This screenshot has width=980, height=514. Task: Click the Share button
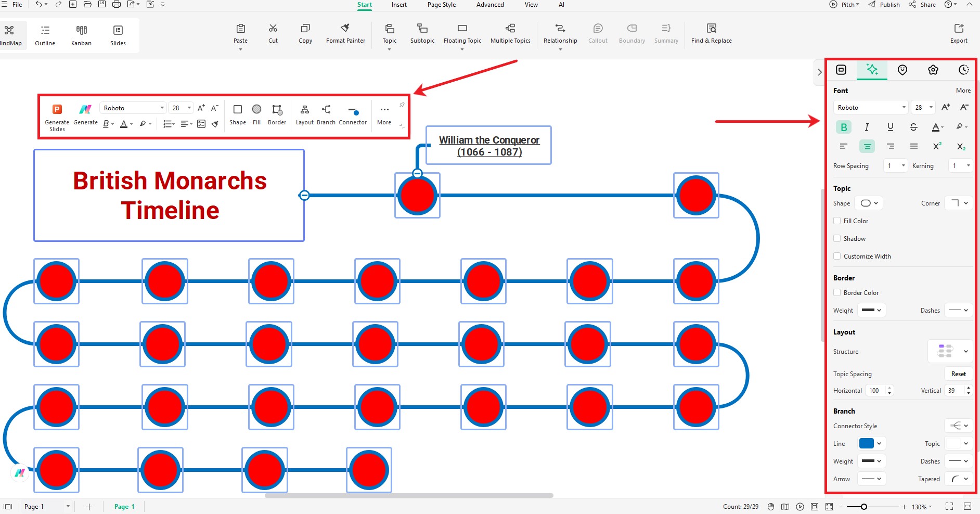click(922, 5)
